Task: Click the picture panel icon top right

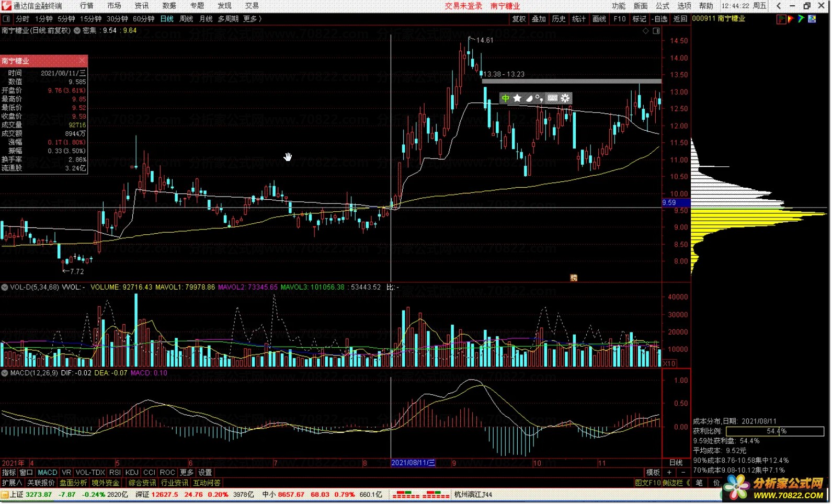Action: click(812, 19)
